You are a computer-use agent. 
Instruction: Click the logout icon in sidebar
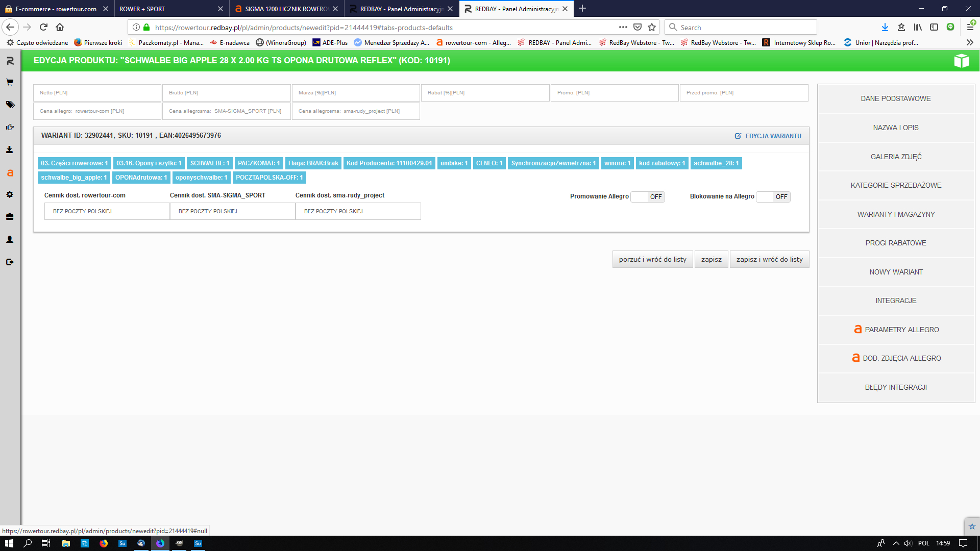10,262
